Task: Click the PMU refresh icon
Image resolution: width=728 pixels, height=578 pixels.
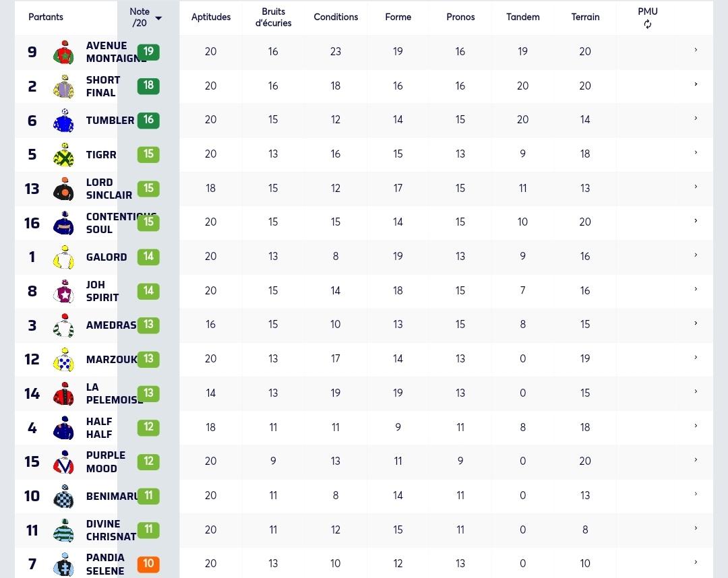Action: pyautogui.click(x=648, y=24)
